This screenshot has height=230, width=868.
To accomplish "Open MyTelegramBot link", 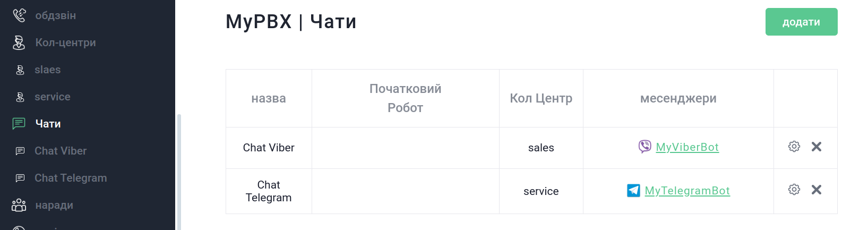I will click(x=687, y=191).
